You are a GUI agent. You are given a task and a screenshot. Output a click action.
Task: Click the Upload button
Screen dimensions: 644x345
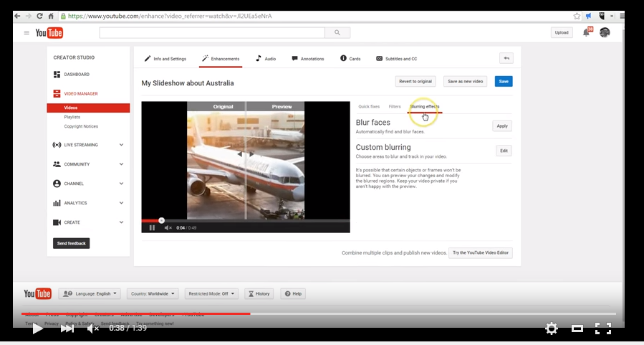(562, 32)
